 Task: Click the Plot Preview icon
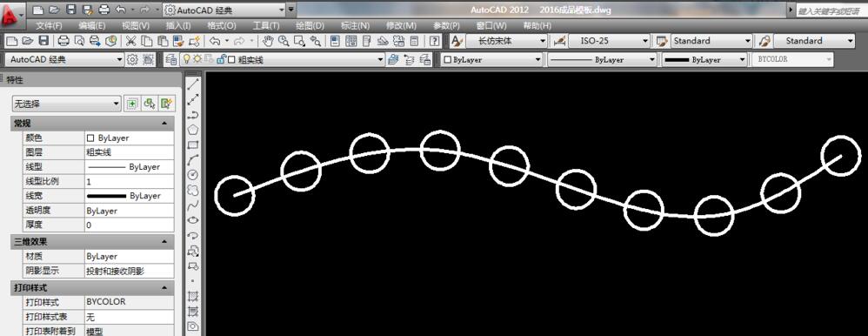(x=79, y=40)
